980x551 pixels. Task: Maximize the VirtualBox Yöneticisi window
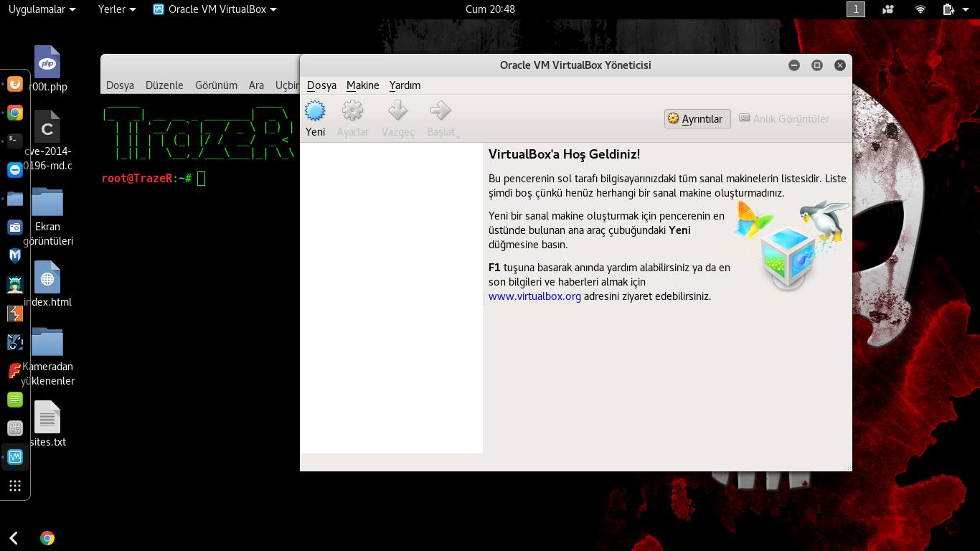(817, 65)
